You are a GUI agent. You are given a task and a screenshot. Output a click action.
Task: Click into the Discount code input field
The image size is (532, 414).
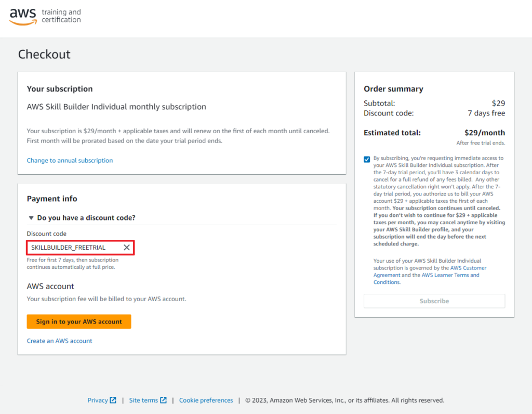tap(75, 247)
